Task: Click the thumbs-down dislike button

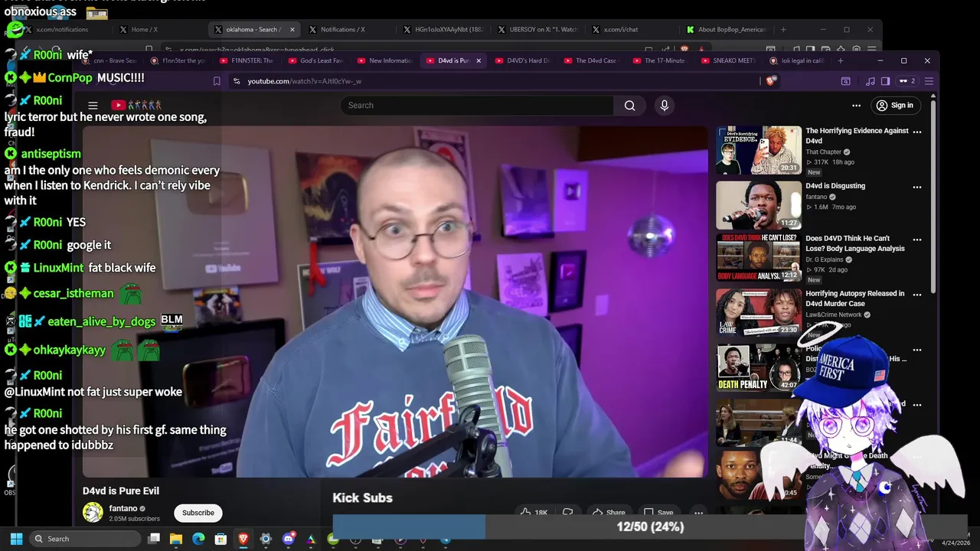Action: (x=568, y=513)
